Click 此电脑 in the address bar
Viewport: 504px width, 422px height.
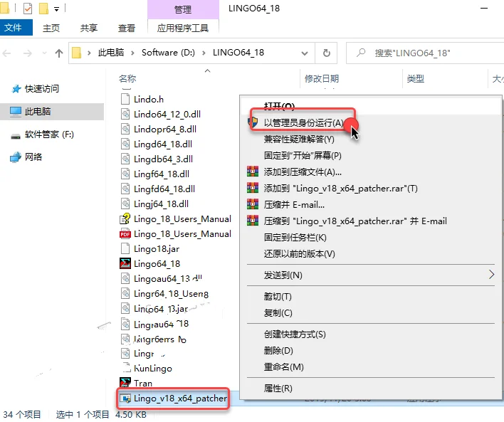pyautogui.click(x=110, y=53)
